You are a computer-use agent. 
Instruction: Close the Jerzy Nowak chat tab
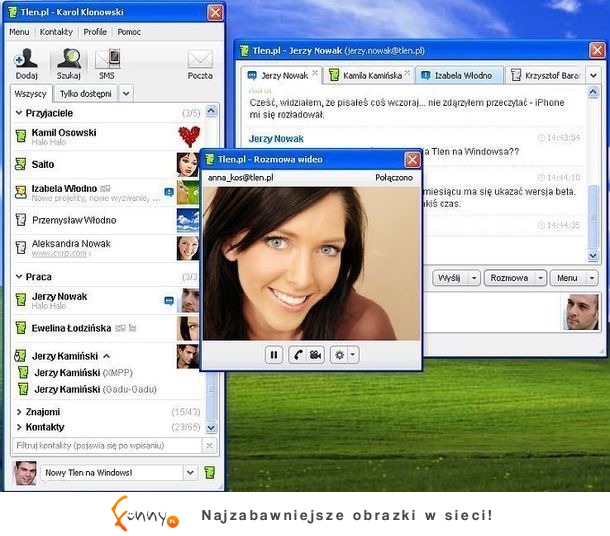[315, 73]
